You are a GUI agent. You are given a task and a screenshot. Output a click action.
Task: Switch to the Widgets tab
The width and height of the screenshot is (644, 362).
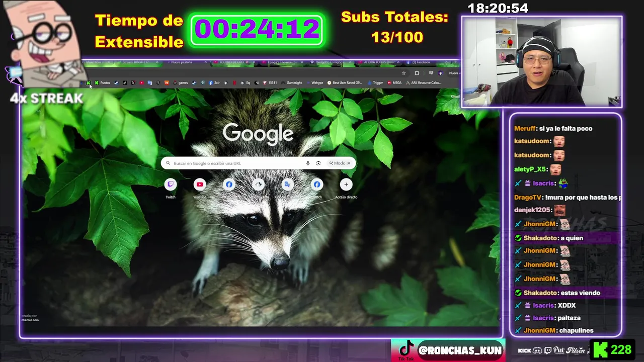coord(330,62)
